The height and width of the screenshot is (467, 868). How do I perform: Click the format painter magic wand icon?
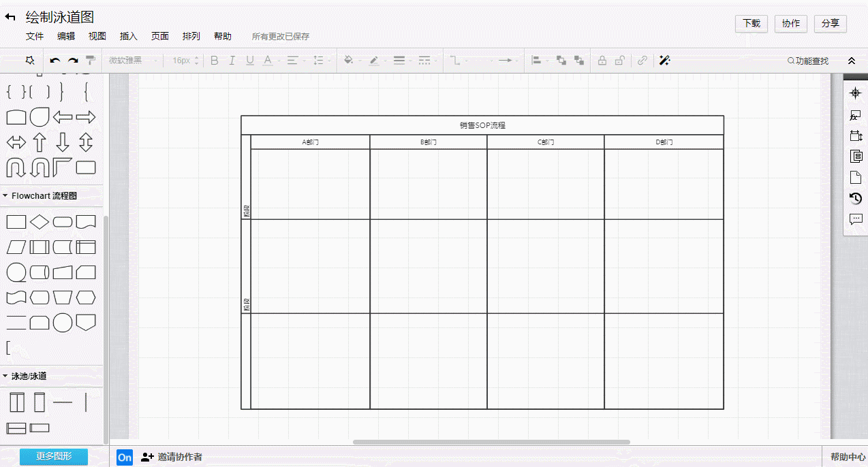pos(664,61)
